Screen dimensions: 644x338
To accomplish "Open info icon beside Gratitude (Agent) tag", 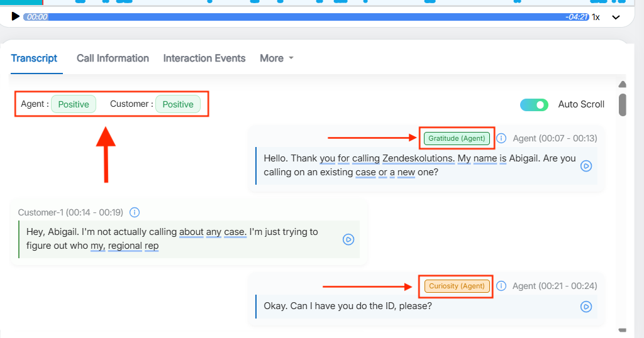I will point(501,138).
